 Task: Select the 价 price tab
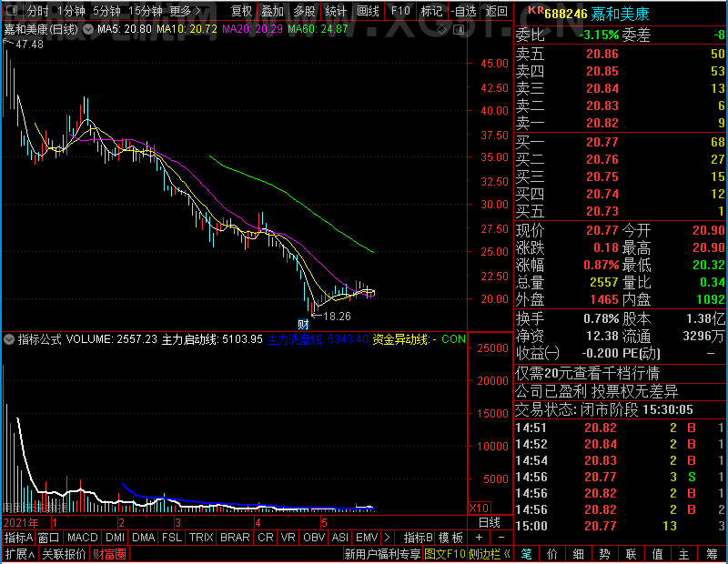click(x=552, y=554)
